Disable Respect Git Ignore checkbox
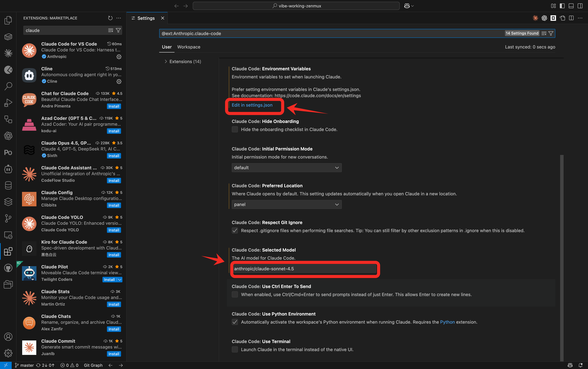588x369 pixels. (x=235, y=230)
